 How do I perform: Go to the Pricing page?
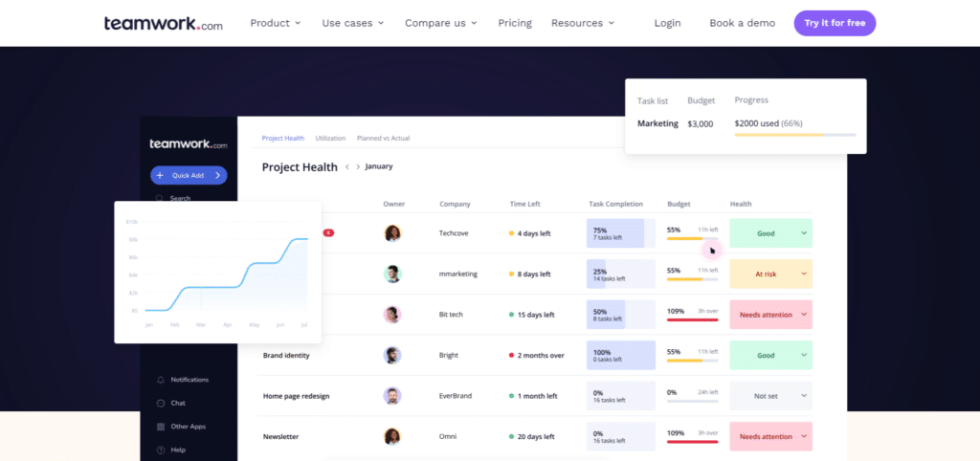[515, 23]
